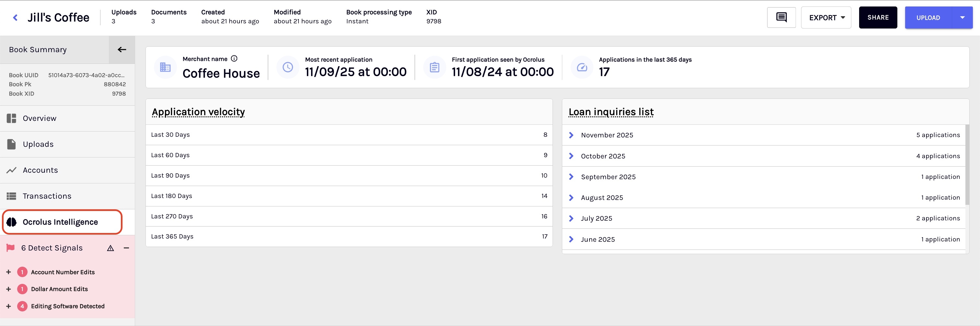Click the 11/08/24 at 00:00 date

(503, 72)
